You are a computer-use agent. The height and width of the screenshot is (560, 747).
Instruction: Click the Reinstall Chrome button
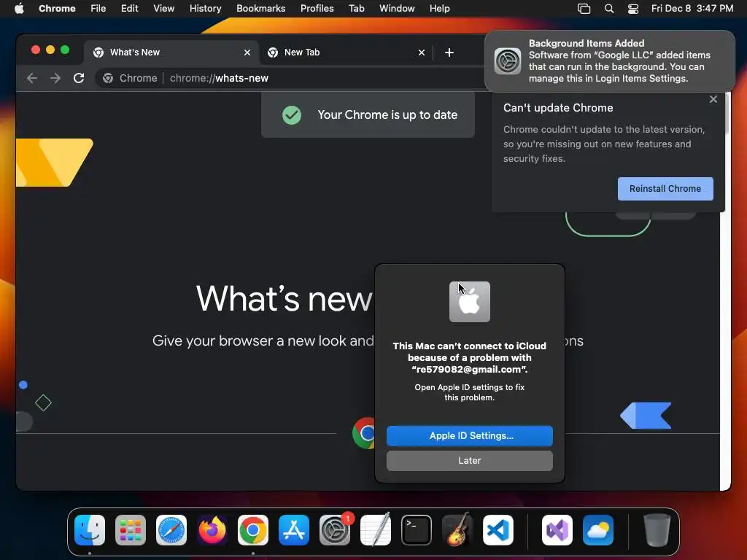[665, 189]
